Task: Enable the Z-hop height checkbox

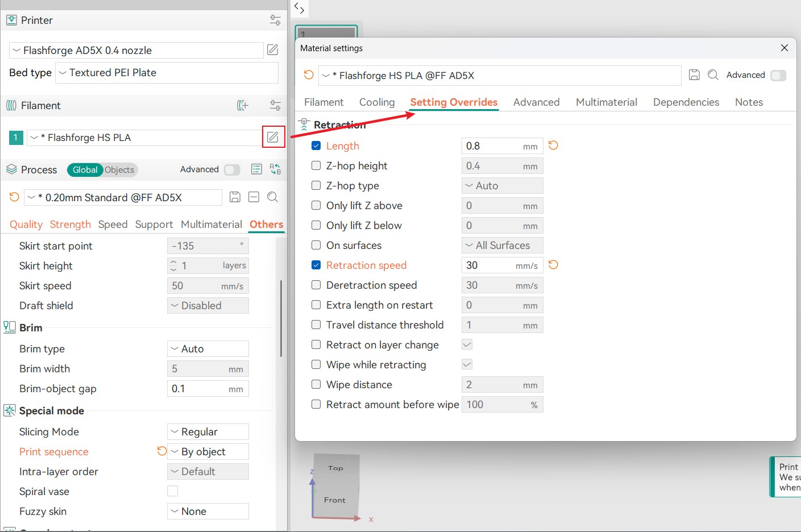Action: (316, 165)
